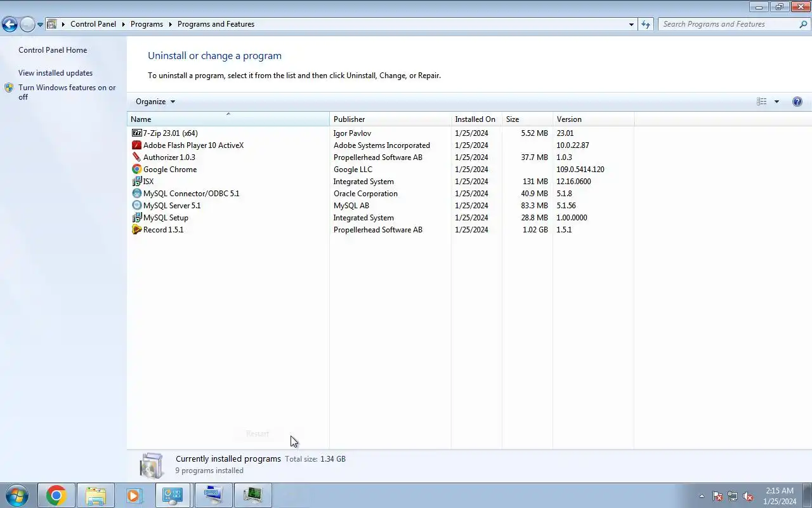Click the ISX program icon
Viewport: 812px width, 508px height.
[137, 182]
